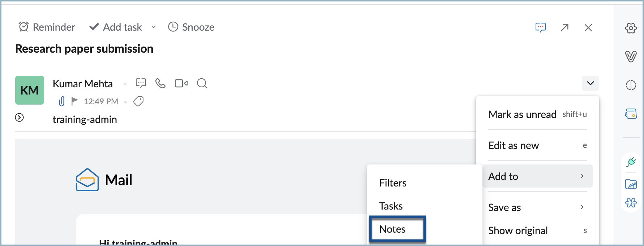
Task: Click the Reminder alarm clock icon
Action: 24,27
